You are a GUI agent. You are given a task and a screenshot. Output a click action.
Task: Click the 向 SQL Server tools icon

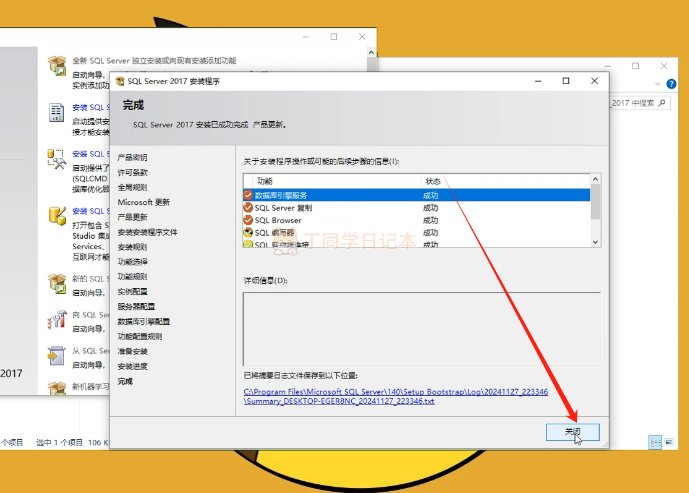(x=57, y=321)
